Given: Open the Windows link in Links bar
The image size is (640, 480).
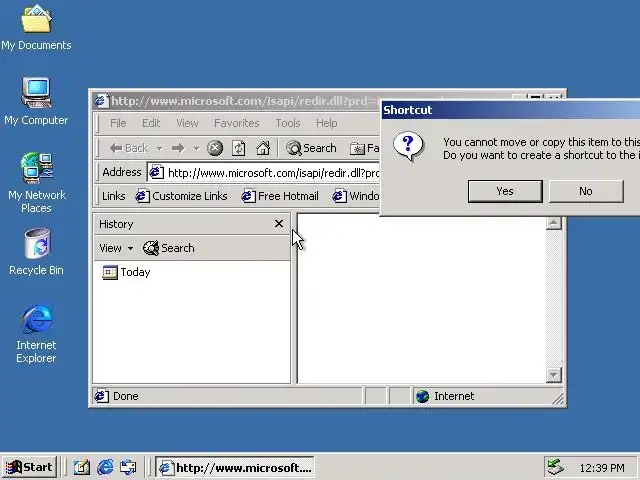Looking at the screenshot, I should (x=356, y=196).
